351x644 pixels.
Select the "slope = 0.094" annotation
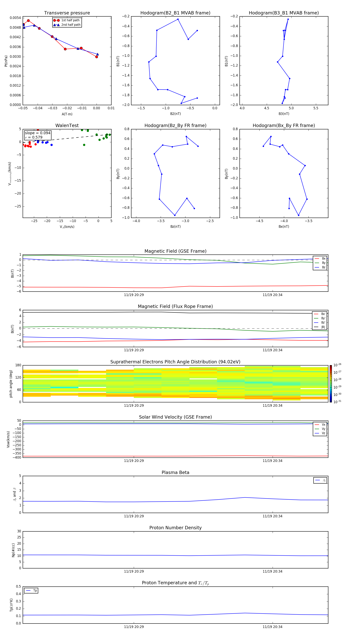pyautogui.click(x=37, y=133)
